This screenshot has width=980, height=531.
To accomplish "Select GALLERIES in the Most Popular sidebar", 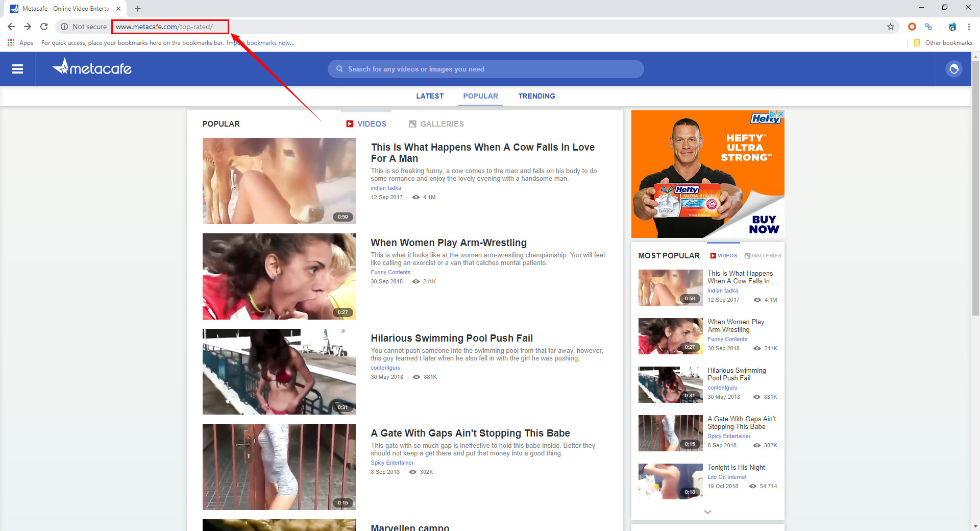I will tap(763, 256).
